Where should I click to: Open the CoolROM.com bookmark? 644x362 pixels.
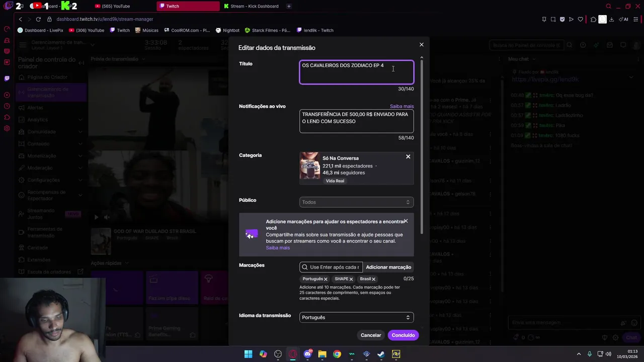coord(187,30)
